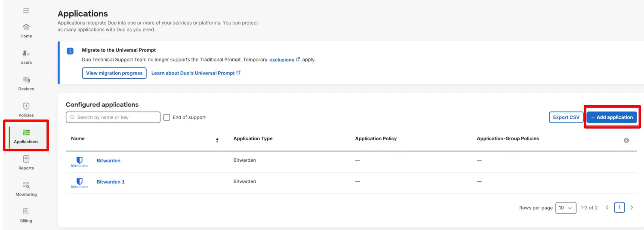Open the Bitwarden application link

[108, 160]
